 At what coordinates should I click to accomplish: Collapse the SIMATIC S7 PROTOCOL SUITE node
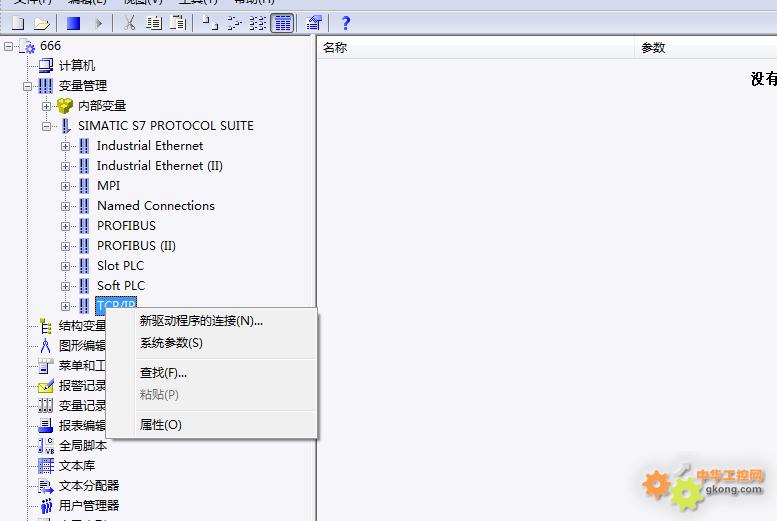tap(47, 126)
